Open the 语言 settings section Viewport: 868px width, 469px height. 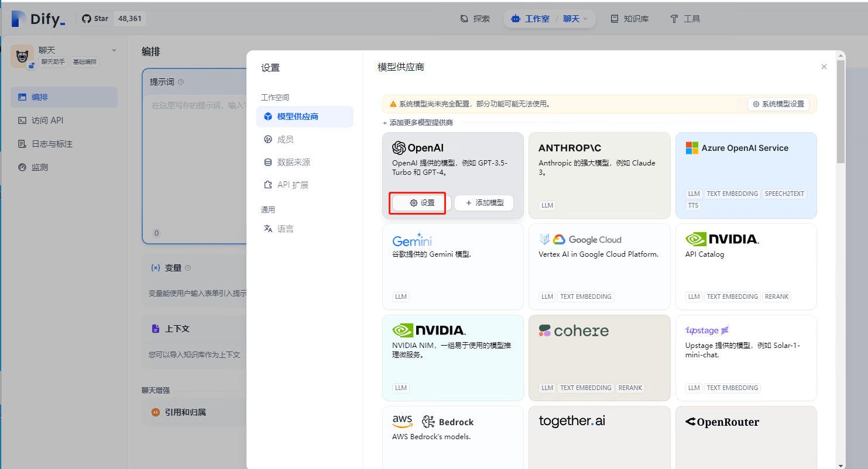pyautogui.click(x=305, y=228)
